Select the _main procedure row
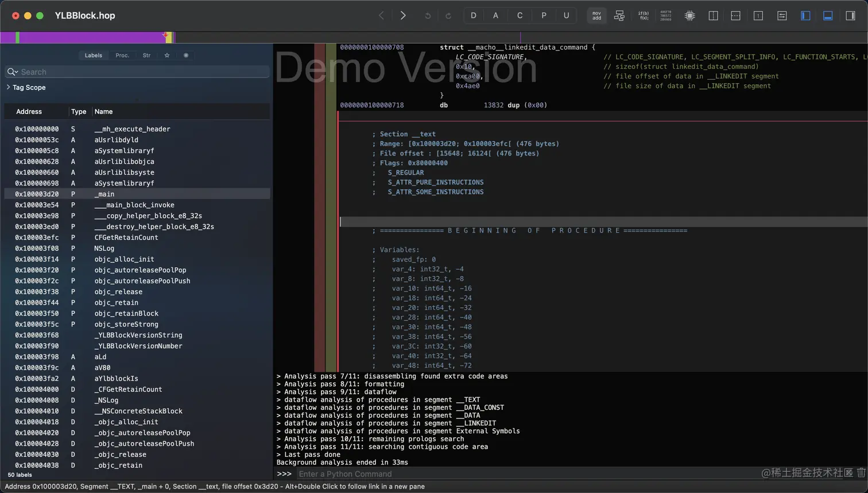Image resolution: width=868 pixels, height=493 pixels. (137, 194)
